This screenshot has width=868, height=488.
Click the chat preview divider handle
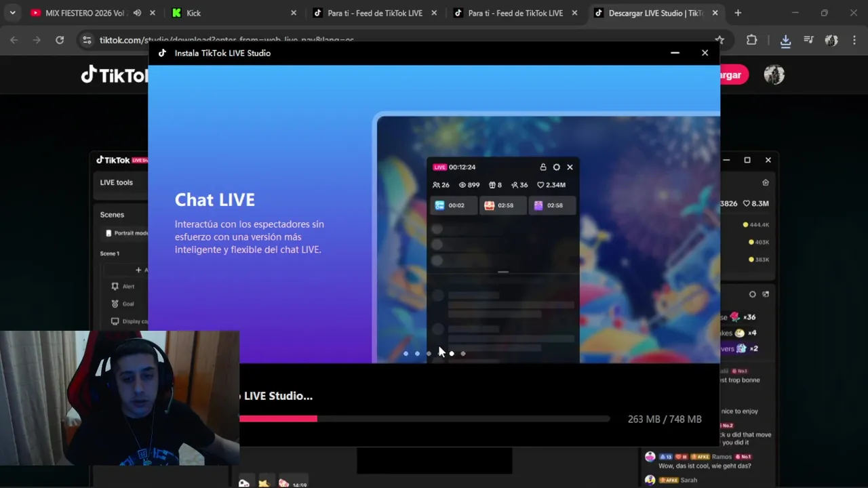pos(503,272)
